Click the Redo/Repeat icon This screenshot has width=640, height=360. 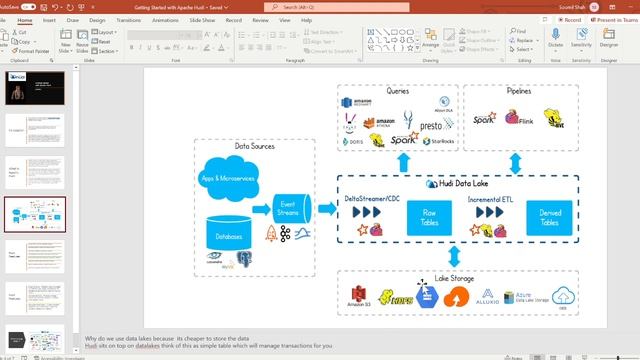pyautogui.click(x=70, y=7)
